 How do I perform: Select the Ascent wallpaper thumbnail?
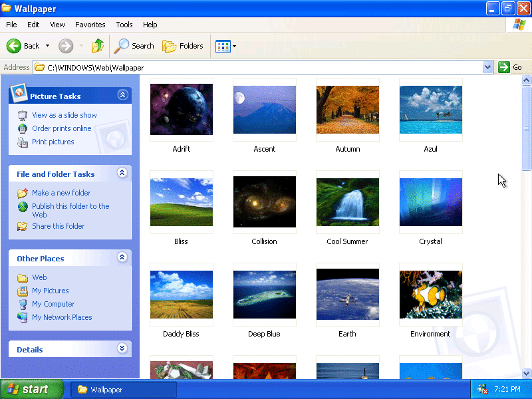click(x=265, y=109)
